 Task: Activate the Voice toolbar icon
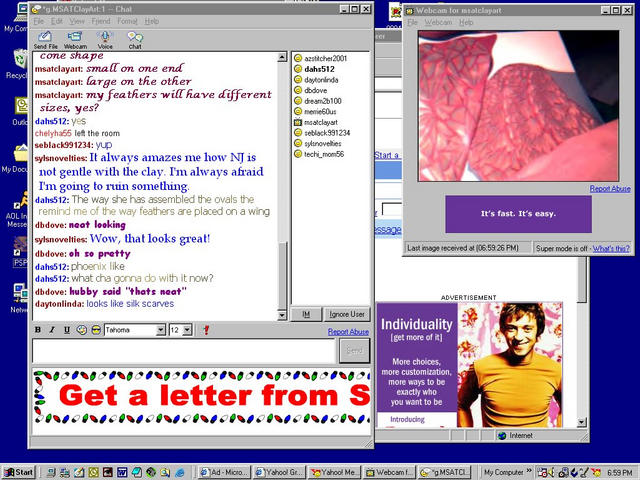[105, 40]
